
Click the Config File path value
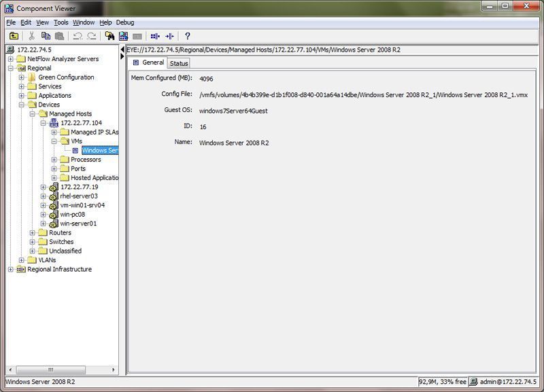click(363, 94)
